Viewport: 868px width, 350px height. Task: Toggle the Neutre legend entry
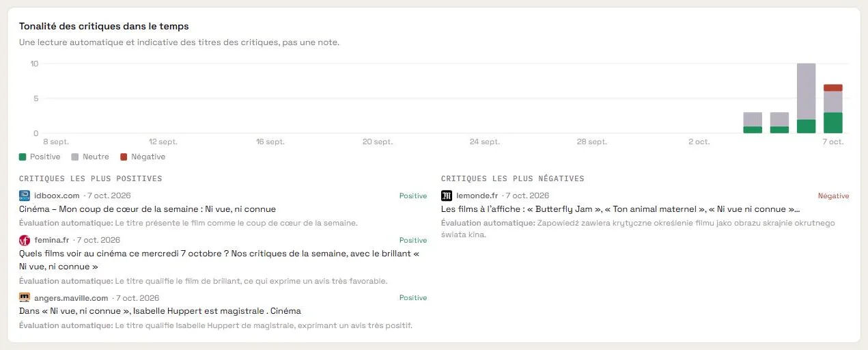pos(90,157)
